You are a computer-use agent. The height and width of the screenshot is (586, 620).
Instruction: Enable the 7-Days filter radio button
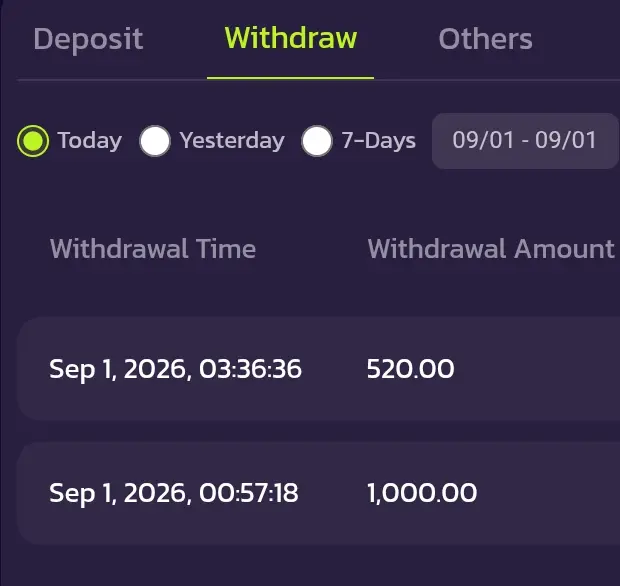click(317, 141)
